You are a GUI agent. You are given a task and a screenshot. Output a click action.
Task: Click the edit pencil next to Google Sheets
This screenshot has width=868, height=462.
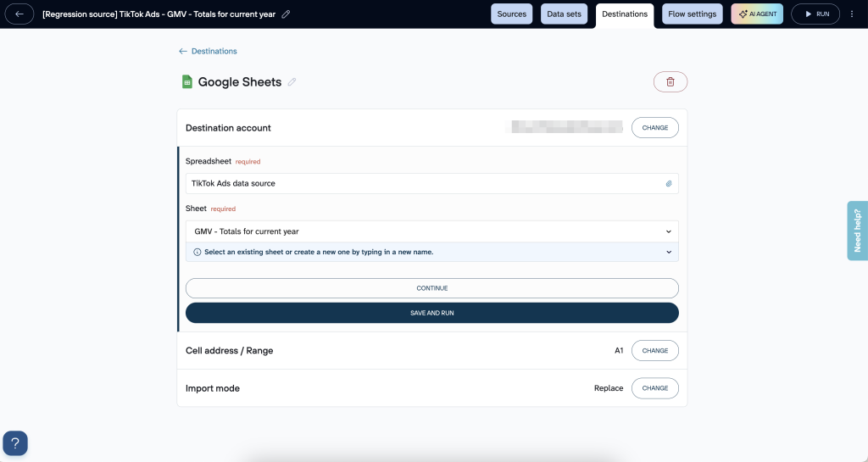[292, 82]
